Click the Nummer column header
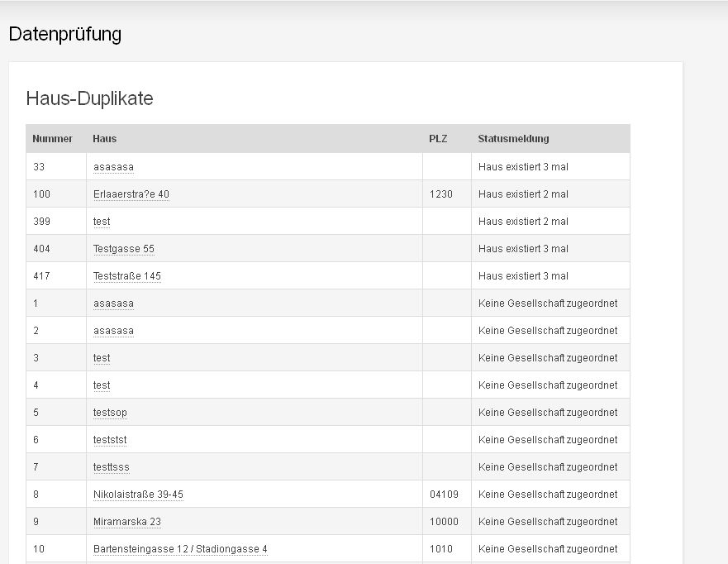728x564 pixels. click(x=52, y=139)
